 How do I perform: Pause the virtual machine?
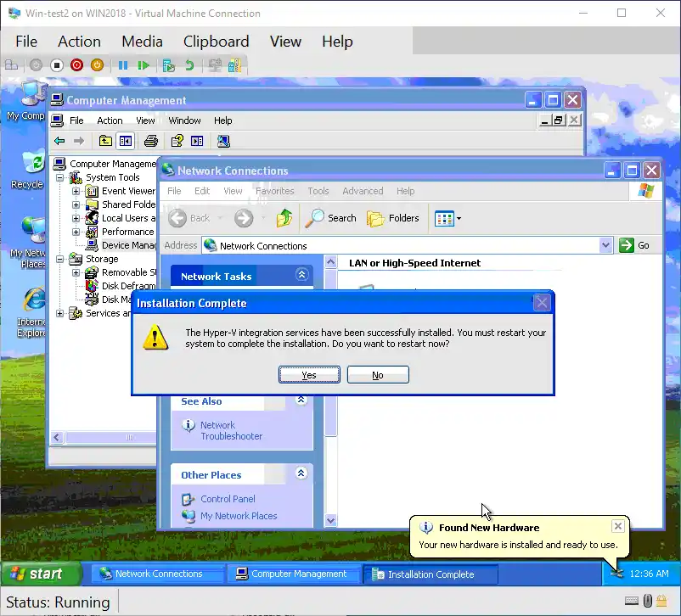click(x=123, y=65)
